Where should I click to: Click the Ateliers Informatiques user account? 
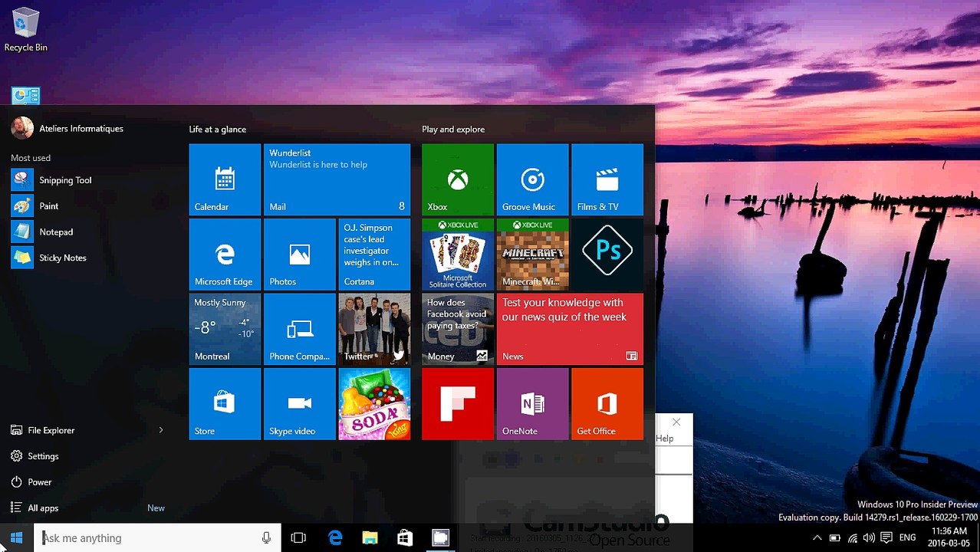pos(67,128)
